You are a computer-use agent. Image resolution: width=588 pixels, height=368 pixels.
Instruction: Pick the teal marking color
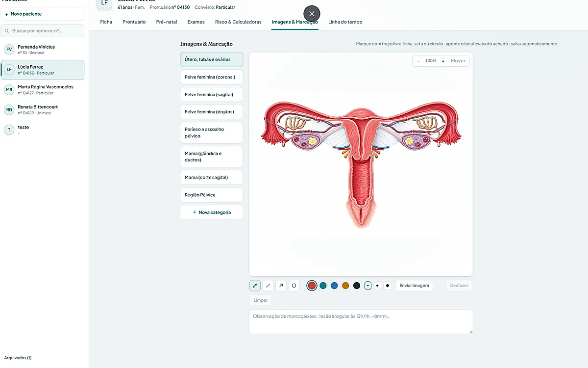pyautogui.click(x=323, y=286)
